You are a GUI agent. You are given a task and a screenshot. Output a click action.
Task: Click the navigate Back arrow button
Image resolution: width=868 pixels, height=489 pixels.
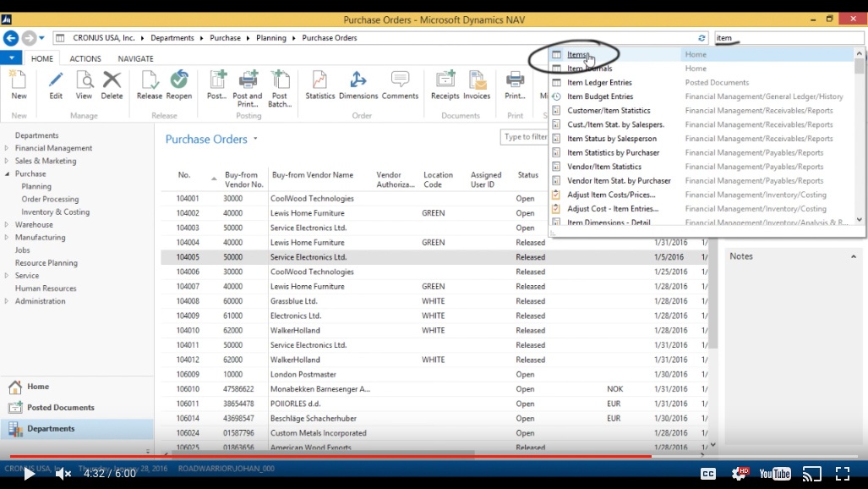tap(10, 38)
